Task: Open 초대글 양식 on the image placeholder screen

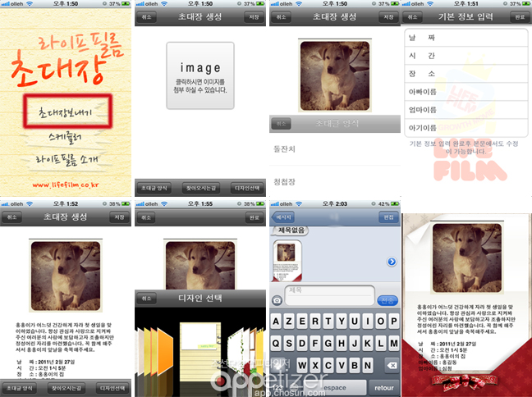Action: (x=154, y=188)
